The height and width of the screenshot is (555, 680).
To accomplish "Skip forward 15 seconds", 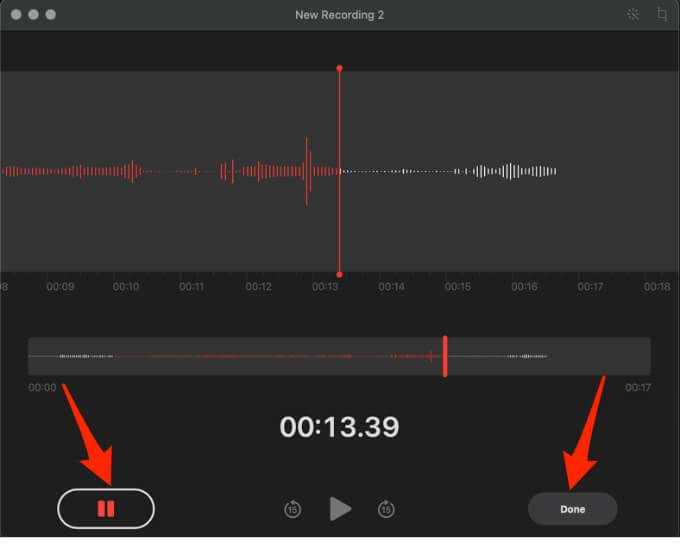I will tap(386, 509).
